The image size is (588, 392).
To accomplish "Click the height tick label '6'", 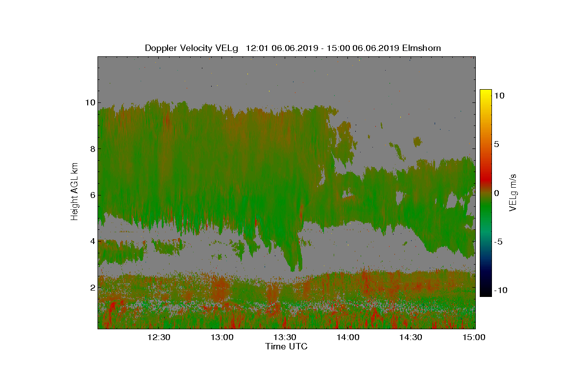I will tap(92, 195).
